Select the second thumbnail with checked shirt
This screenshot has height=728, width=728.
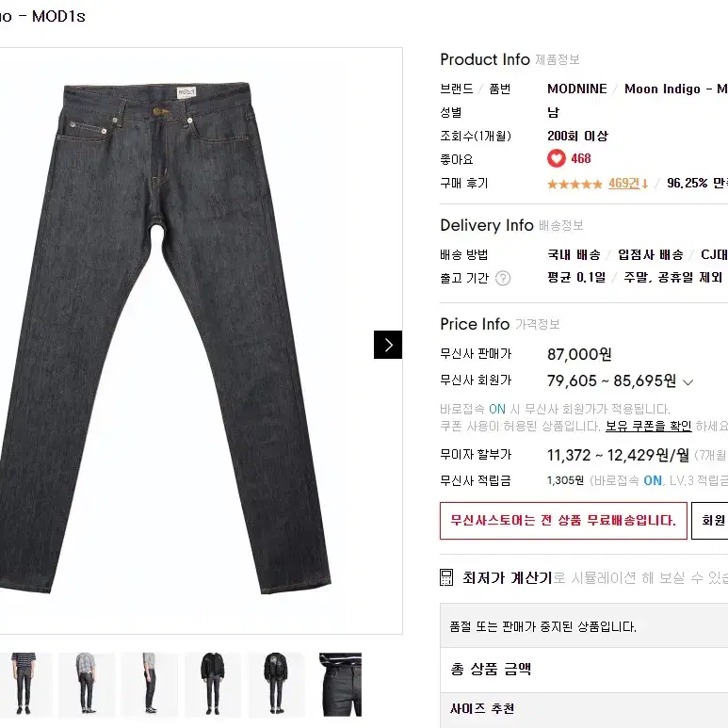[x=87, y=684]
